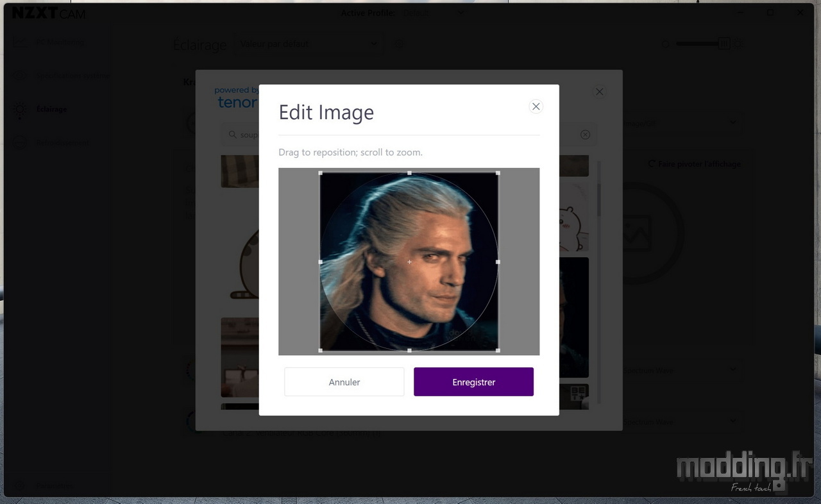
Task: Open the first Spectrum Wave dropdown
Action: point(682,370)
